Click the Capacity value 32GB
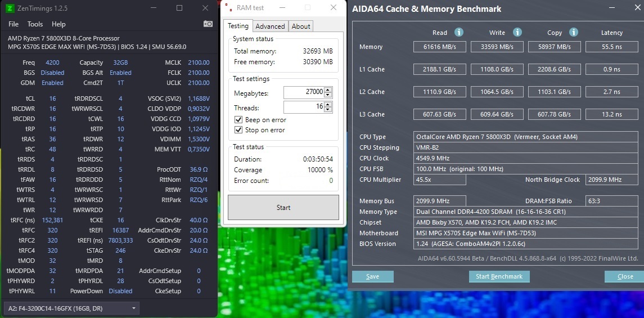The width and height of the screenshot is (644, 318). [120, 62]
